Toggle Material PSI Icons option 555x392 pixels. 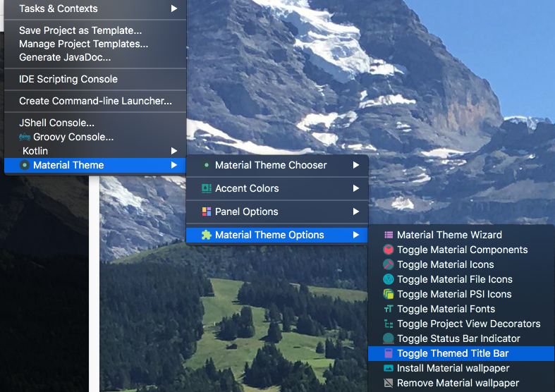click(461, 294)
